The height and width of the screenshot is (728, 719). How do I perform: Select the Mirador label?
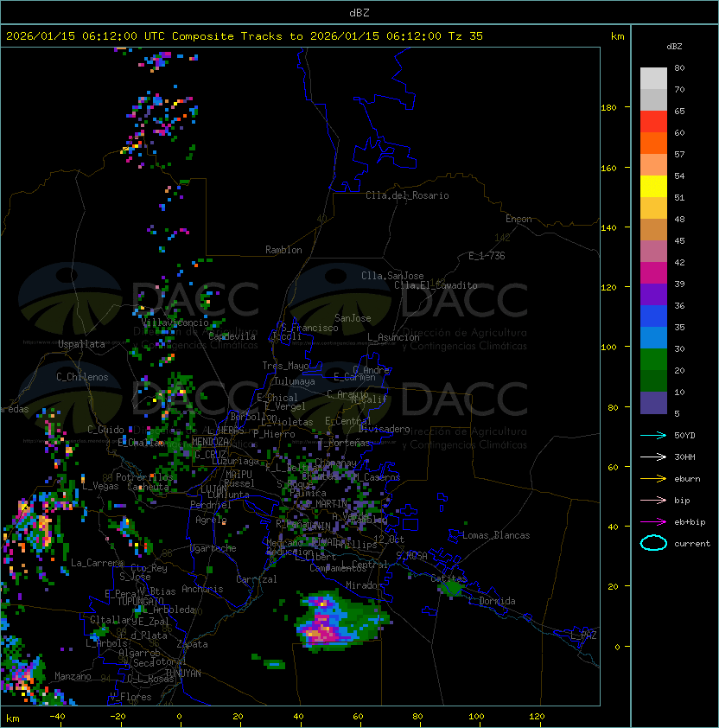tap(364, 585)
